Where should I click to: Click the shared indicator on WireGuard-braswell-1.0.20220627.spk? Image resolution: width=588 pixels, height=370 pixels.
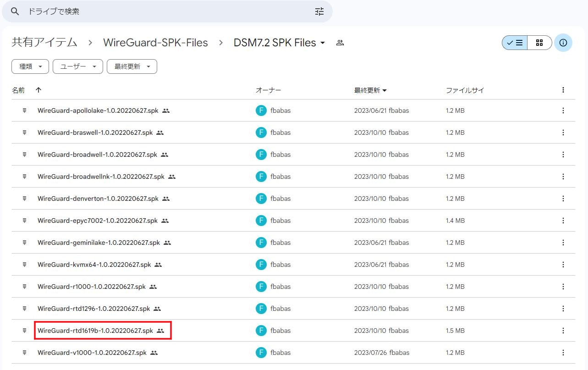tap(159, 133)
